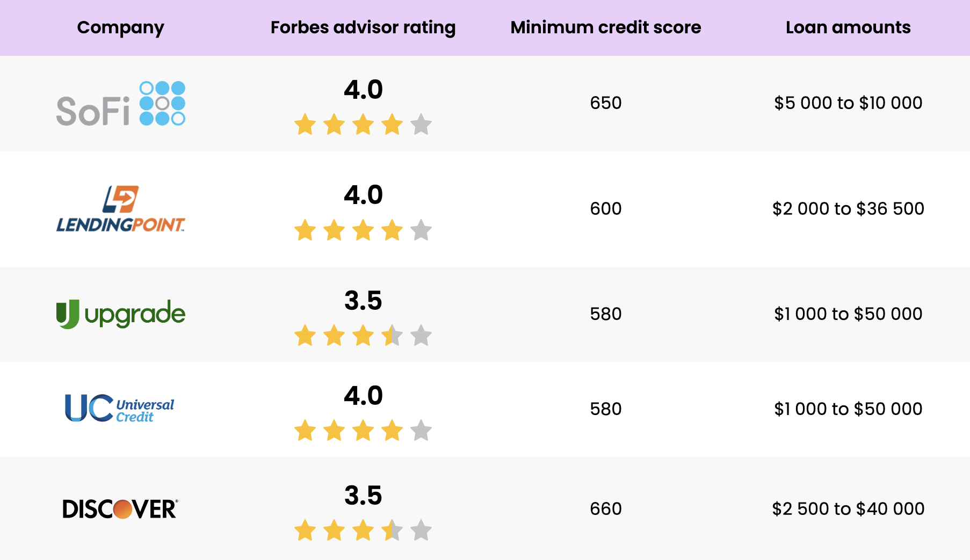Select Discover's 660 credit score value
This screenshot has width=970, height=560.
606,508
